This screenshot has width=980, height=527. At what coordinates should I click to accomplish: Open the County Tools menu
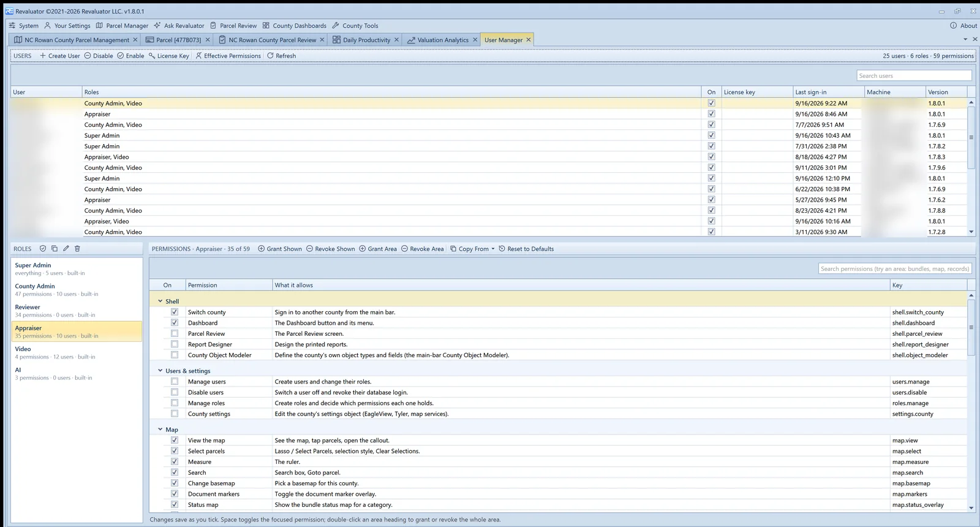355,26
